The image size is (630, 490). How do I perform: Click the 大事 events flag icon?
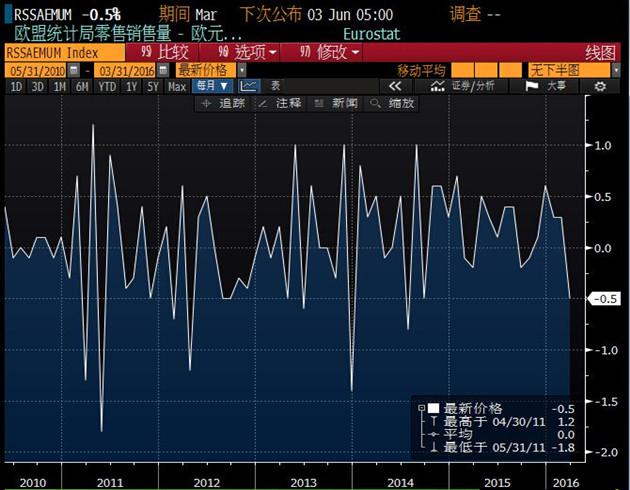click(x=545, y=87)
